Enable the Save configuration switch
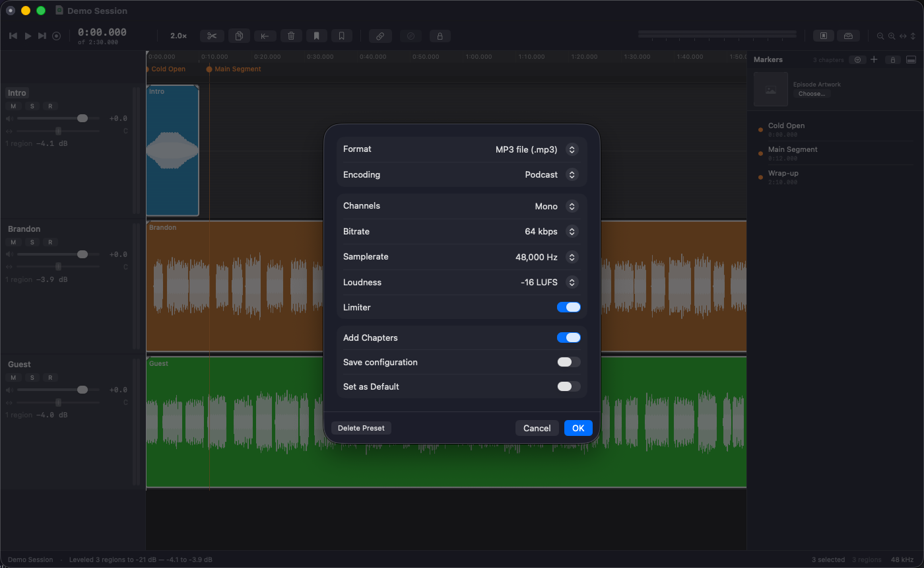The height and width of the screenshot is (568, 924). (x=569, y=362)
